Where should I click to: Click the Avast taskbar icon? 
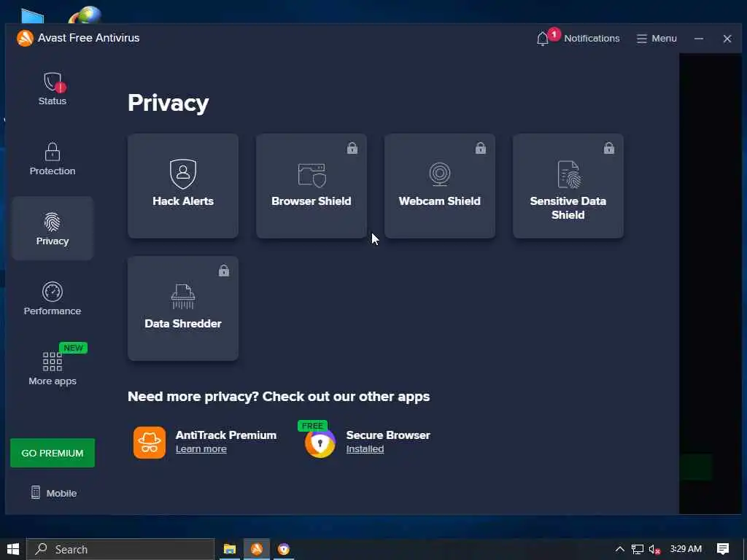[x=257, y=549]
